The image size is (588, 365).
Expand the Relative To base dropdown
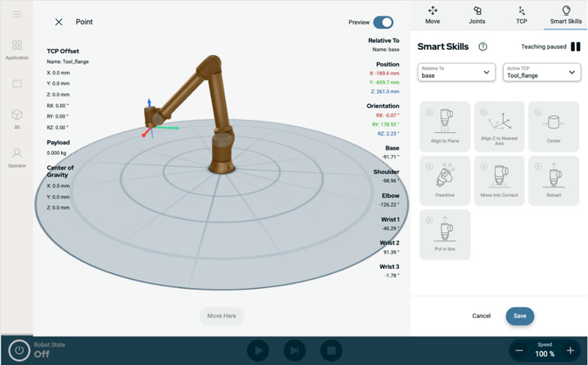pos(456,72)
